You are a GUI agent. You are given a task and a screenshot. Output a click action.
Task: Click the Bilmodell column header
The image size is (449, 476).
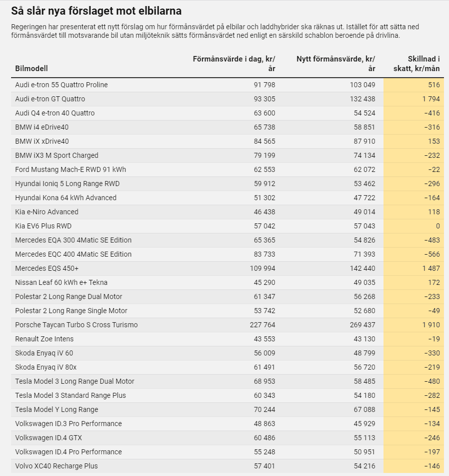(32, 68)
